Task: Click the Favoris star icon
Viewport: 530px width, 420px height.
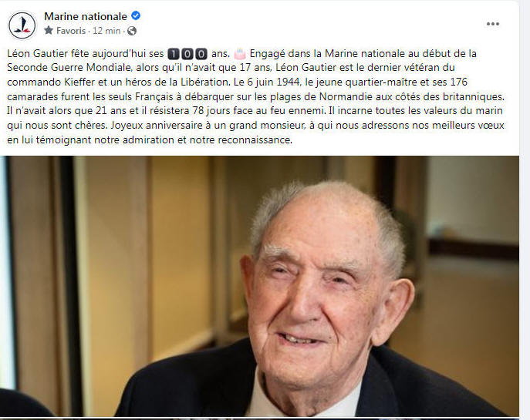Action: (x=49, y=30)
